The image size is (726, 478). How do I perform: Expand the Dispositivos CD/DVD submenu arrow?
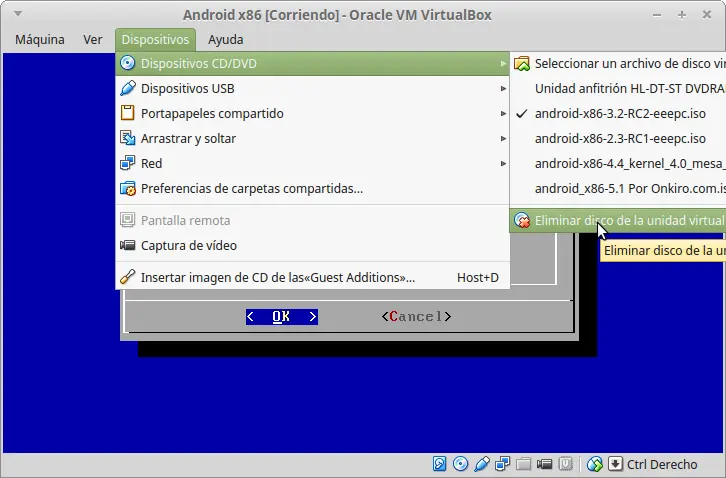pos(503,63)
